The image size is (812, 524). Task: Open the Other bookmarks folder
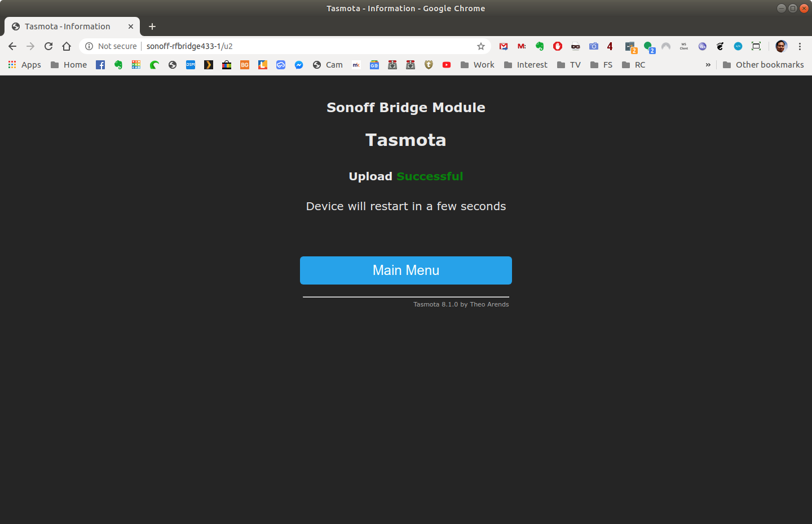tap(763, 65)
